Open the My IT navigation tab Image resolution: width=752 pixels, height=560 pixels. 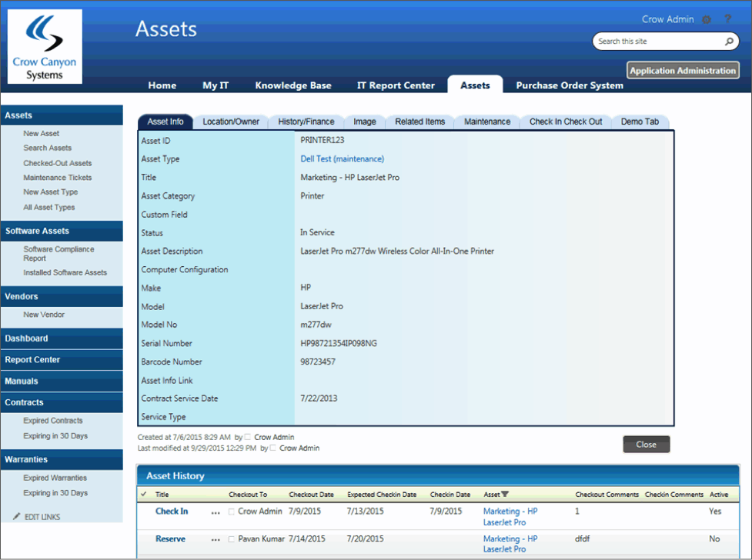pyautogui.click(x=216, y=85)
